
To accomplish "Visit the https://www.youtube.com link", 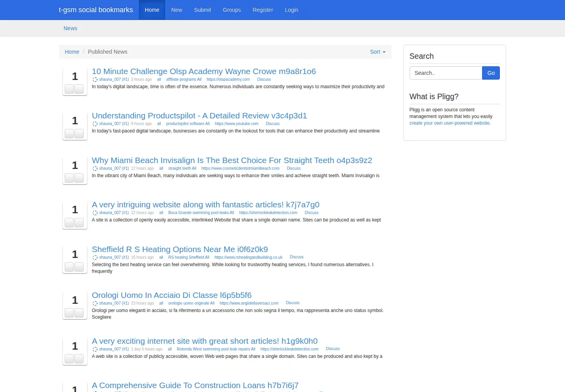I will pos(237,123).
